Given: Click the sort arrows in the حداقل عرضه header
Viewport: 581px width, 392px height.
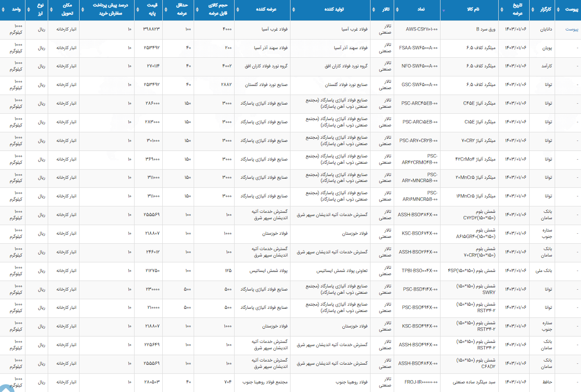Looking at the screenshot, I should 167,10.
